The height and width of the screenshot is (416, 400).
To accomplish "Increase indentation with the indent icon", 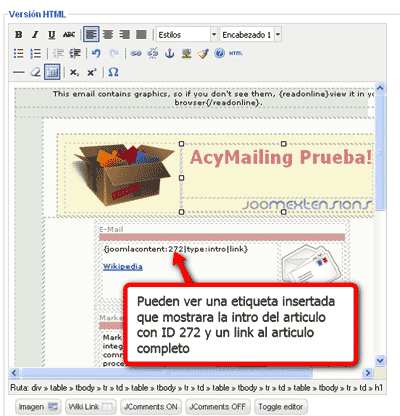I will [x=75, y=53].
